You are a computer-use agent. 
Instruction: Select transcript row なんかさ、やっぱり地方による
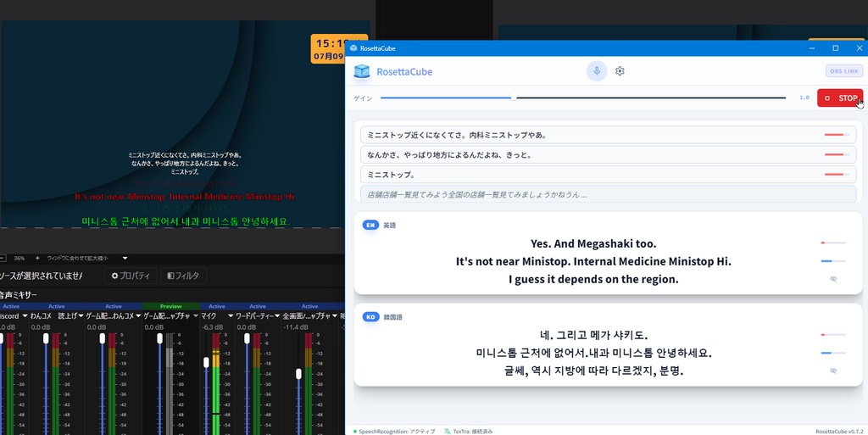point(608,154)
